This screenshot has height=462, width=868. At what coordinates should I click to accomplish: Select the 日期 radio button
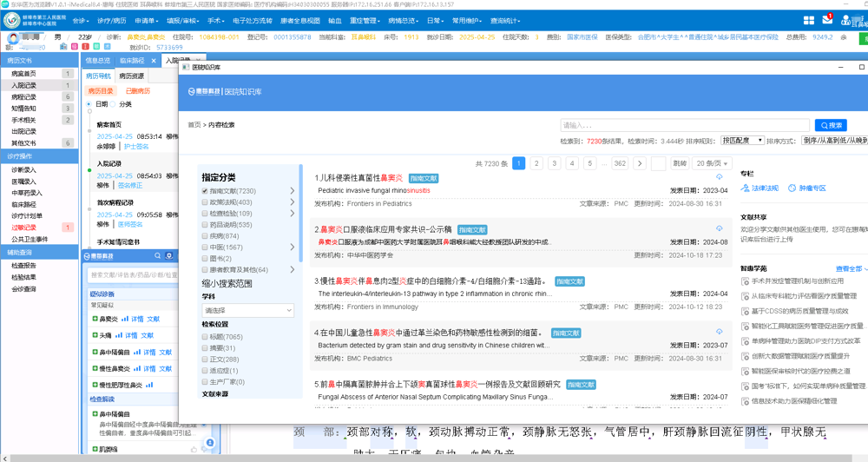(89, 104)
